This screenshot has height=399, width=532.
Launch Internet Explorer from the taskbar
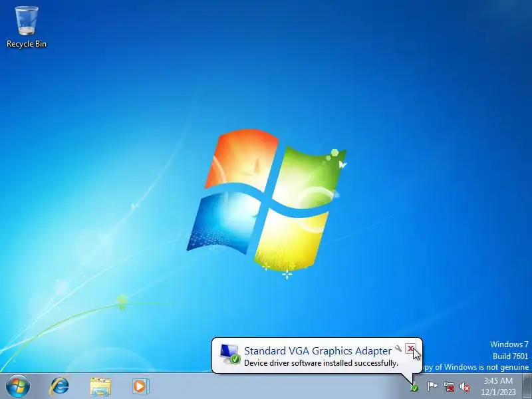pos(59,386)
